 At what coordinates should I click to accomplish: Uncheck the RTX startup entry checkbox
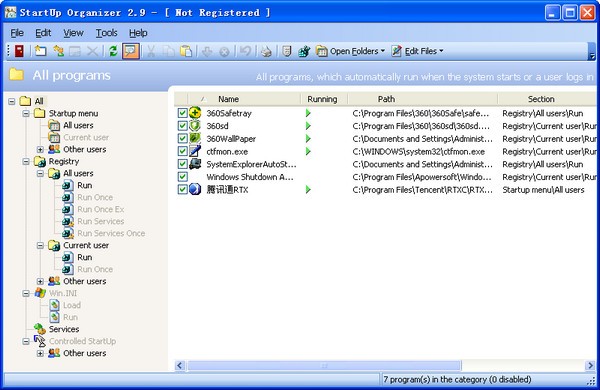[183, 189]
